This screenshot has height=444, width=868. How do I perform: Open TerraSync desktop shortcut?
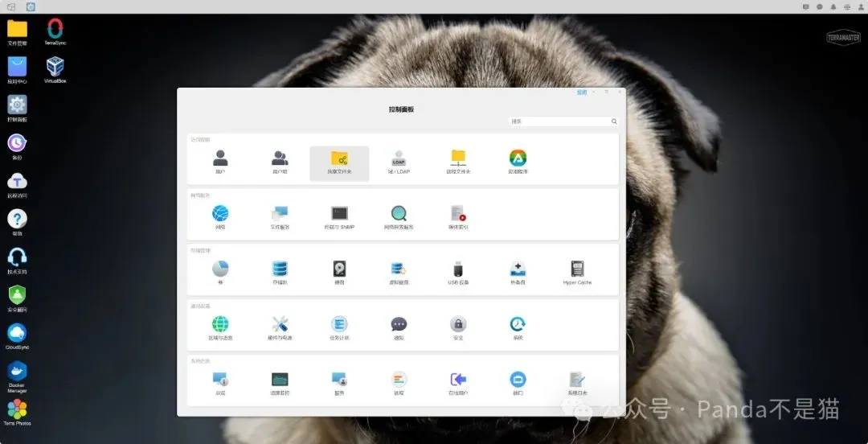pos(55,31)
